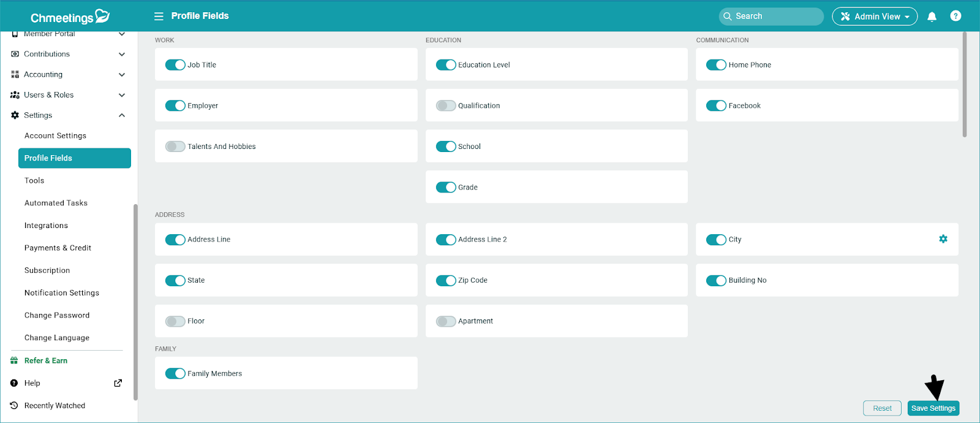Open City field gear settings
Screen dimensions: 980x423
pos(943,239)
